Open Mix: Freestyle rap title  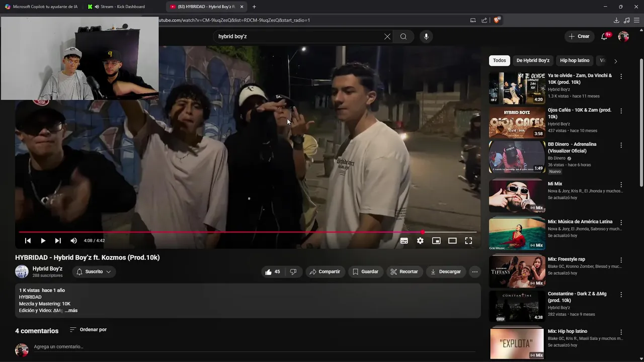pos(567,259)
